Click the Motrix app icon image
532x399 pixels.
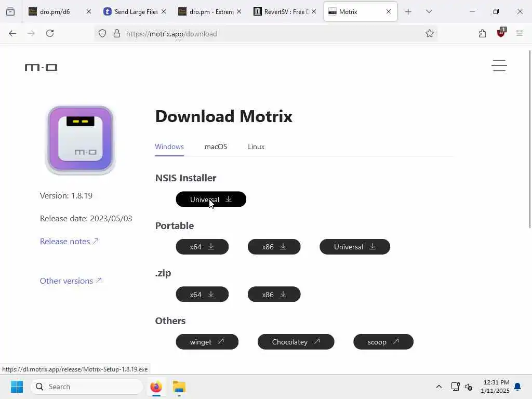pos(81,140)
